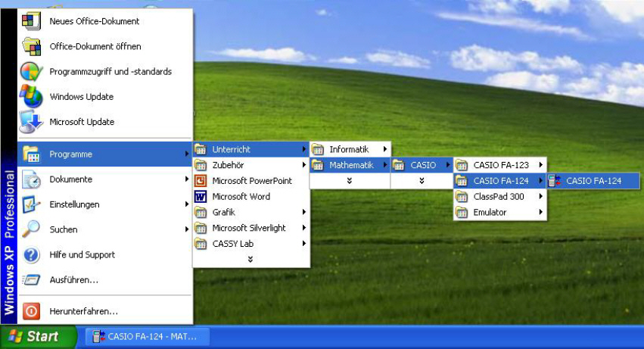The image size is (644, 349).
Task: Expand hidden items under CASIO chevron
Action: point(422,181)
